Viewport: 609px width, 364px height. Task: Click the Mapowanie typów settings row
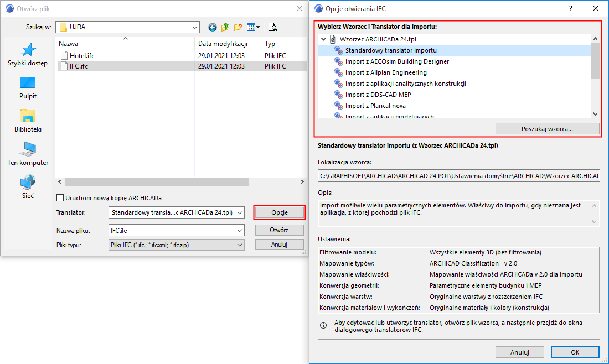coord(458,263)
